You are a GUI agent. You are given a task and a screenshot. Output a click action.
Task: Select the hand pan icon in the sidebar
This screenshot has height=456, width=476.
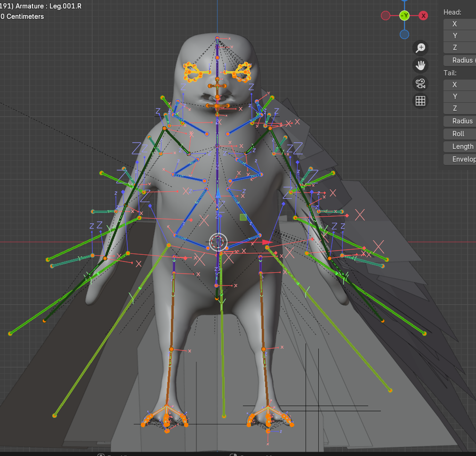[420, 65]
